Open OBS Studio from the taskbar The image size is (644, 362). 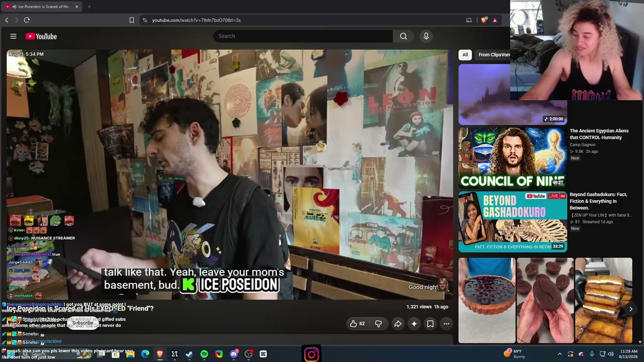click(249, 354)
